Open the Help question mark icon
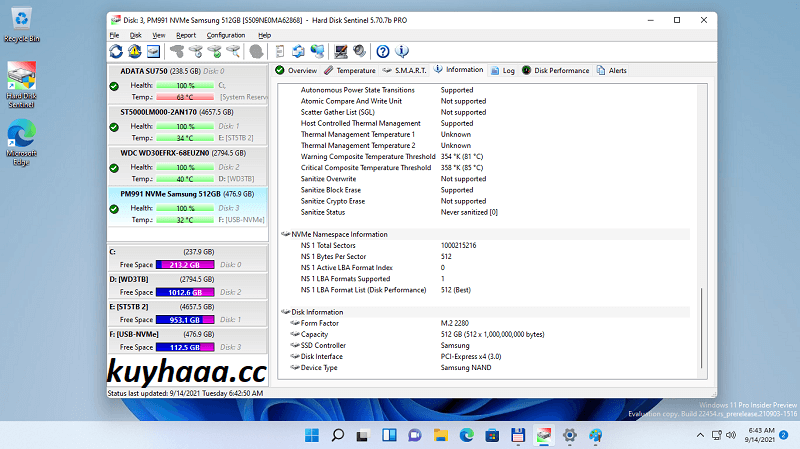This screenshot has width=800, height=449. point(383,51)
